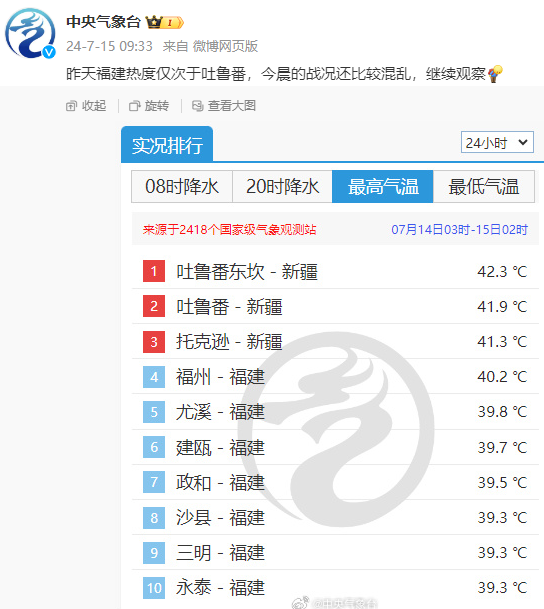
Task: Select the 吐鲁番东坎 - 新疆 row
Action: click(x=335, y=271)
